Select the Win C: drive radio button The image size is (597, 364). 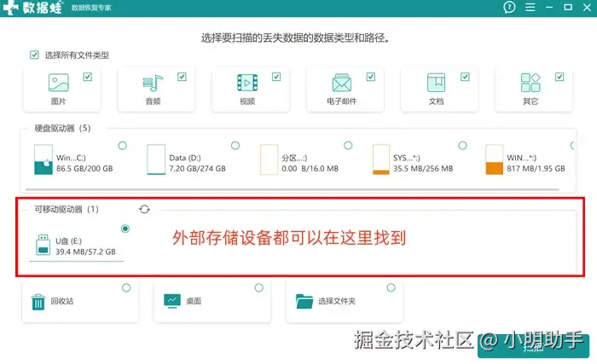coord(122,146)
